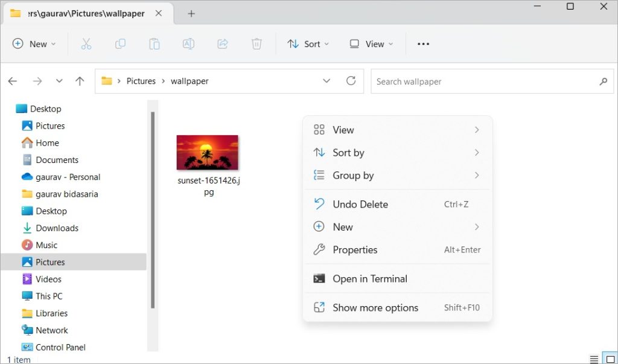
Task: Select Undo Delete from context menu
Action: [360, 204]
